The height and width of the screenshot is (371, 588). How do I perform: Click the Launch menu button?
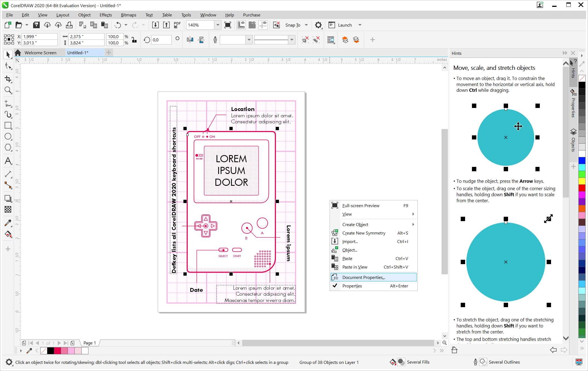point(346,25)
